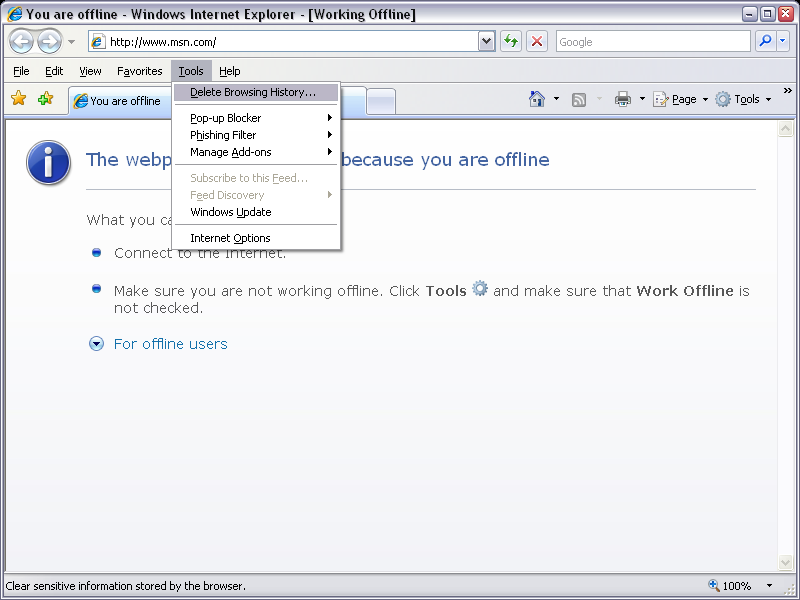This screenshot has height=600, width=800.
Task: Open Internet Options
Action: point(256,238)
